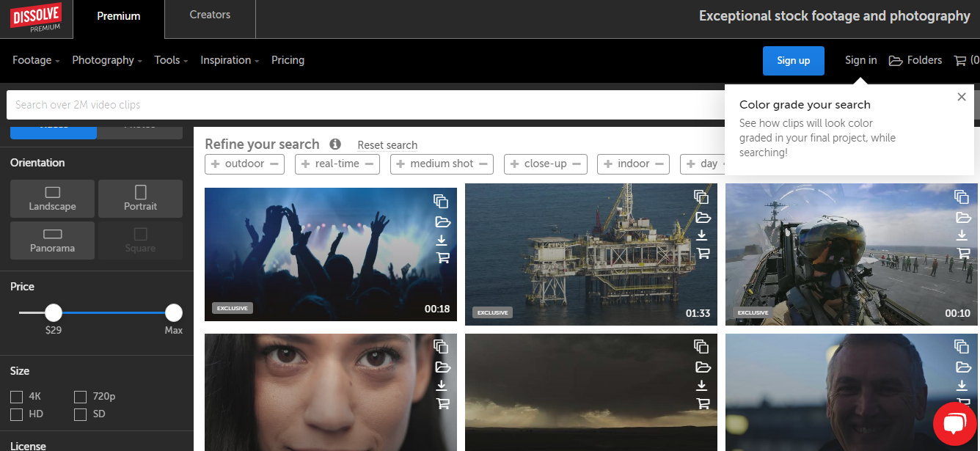
Task: Click the Reset search link
Action: pos(387,145)
